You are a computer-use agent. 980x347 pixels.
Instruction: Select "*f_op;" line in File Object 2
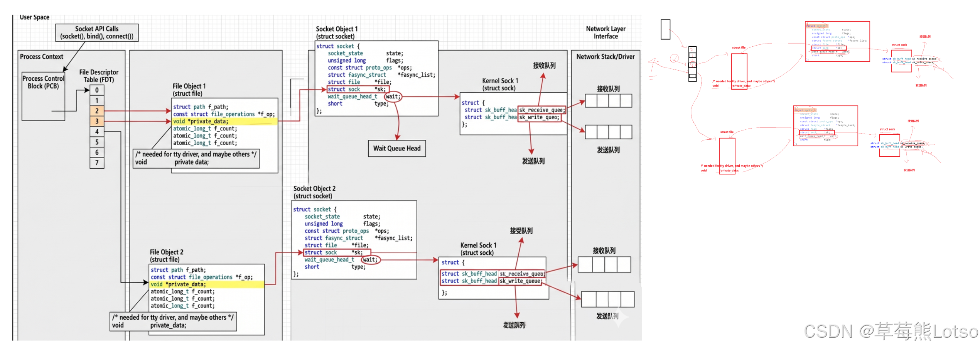pyautogui.click(x=202, y=278)
